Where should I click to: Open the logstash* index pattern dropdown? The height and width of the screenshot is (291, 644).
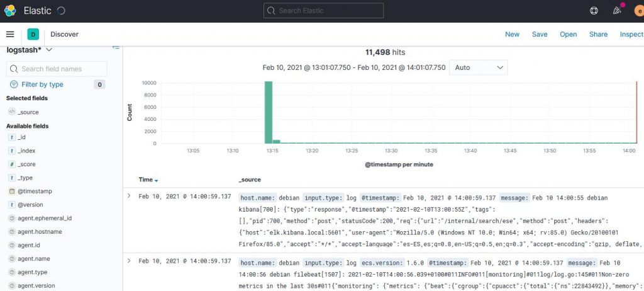(x=30, y=49)
